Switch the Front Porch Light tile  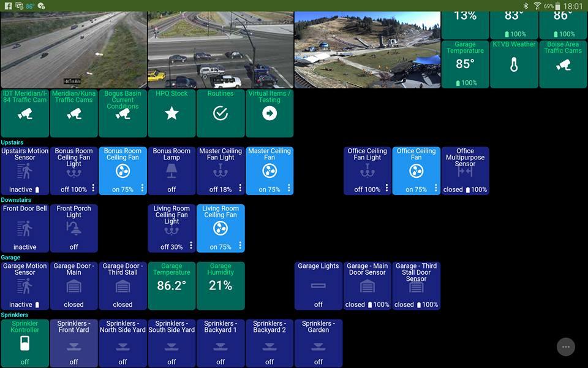coord(74,228)
